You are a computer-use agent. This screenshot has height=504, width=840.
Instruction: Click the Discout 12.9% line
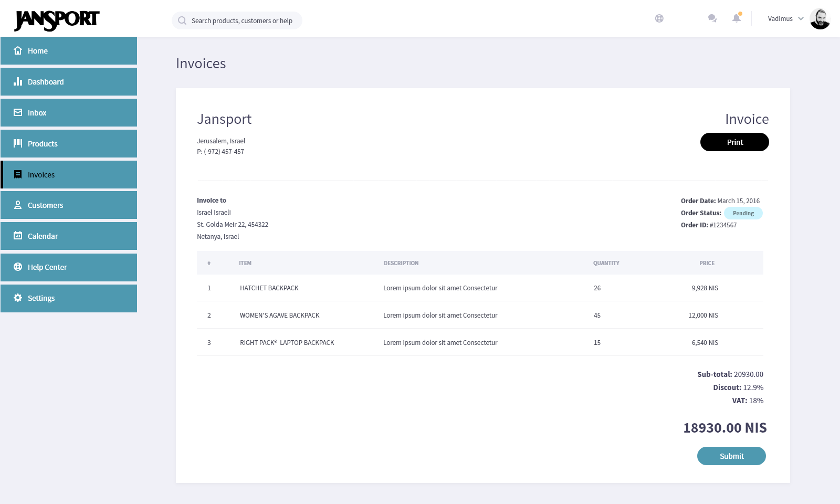[x=738, y=387]
